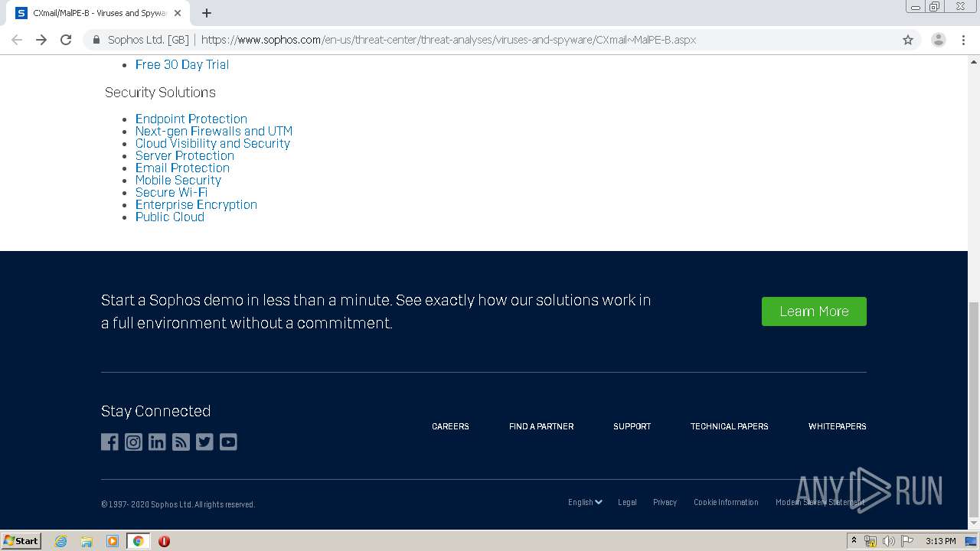The width and height of the screenshot is (980, 551).
Task: Open Sophos RSS feed icon
Action: tap(181, 442)
